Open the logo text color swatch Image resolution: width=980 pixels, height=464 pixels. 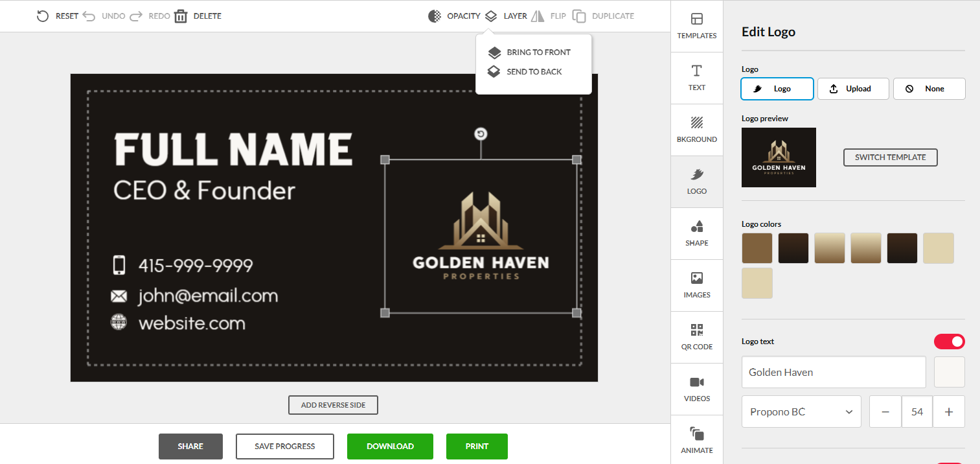pyautogui.click(x=950, y=372)
